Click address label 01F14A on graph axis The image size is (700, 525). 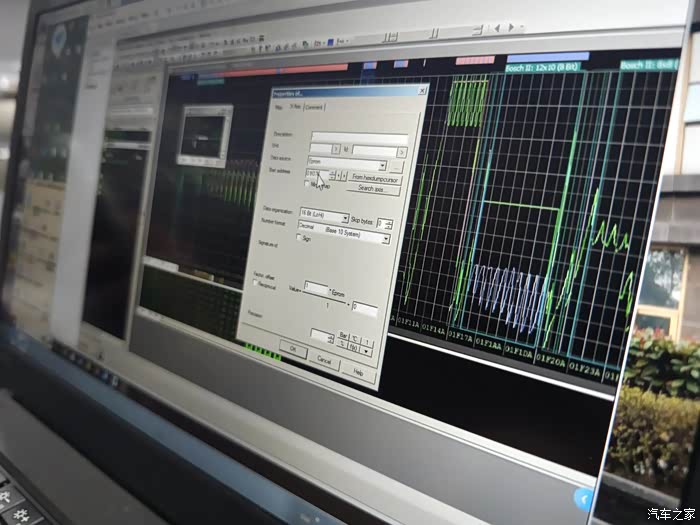[x=433, y=329]
